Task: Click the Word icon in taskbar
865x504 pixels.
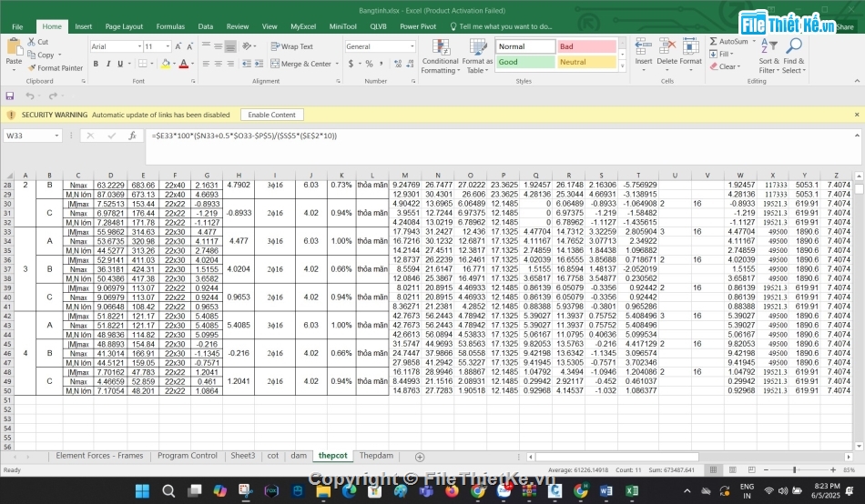Action: click(605, 490)
